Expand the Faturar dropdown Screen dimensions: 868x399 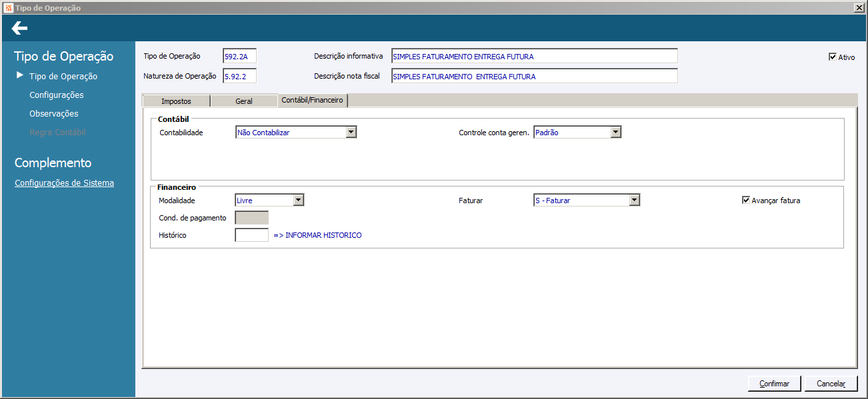tap(635, 200)
